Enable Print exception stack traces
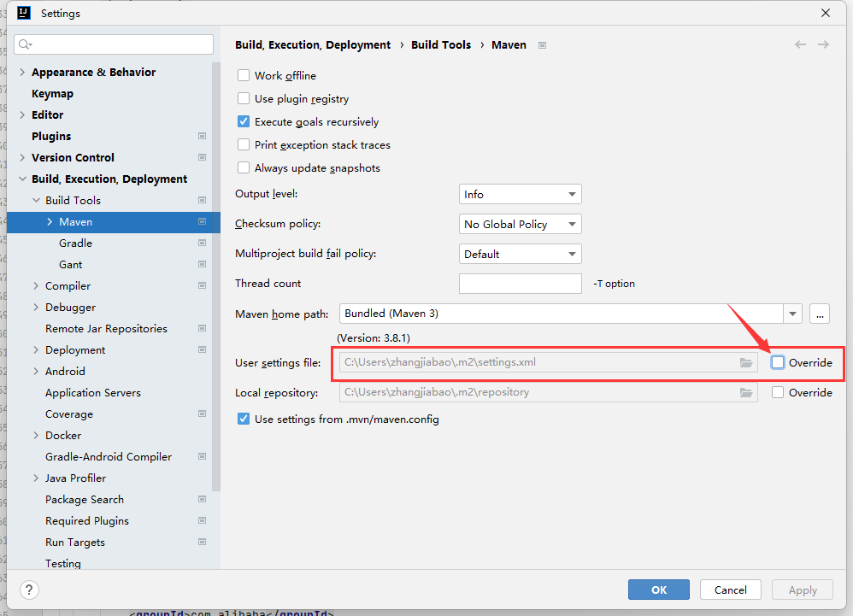 pyautogui.click(x=244, y=144)
